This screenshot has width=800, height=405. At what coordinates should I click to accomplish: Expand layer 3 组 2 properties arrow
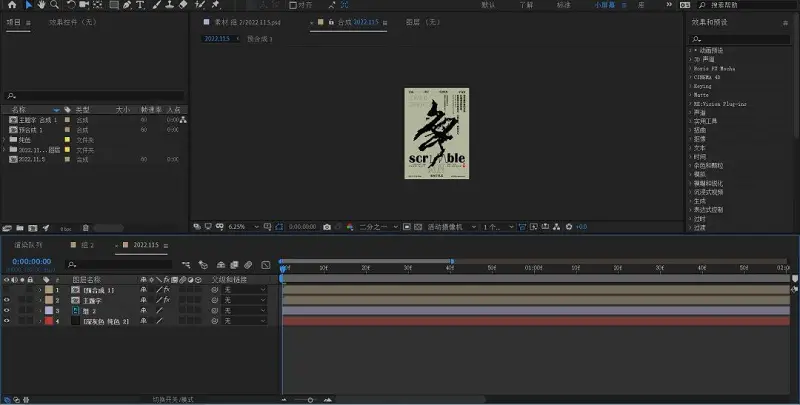click(x=40, y=311)
